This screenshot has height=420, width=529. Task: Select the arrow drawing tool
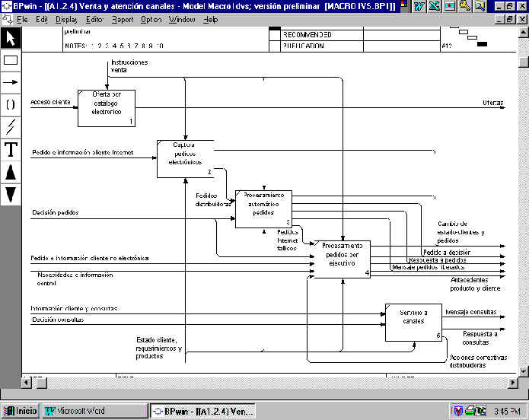(11, 82)
